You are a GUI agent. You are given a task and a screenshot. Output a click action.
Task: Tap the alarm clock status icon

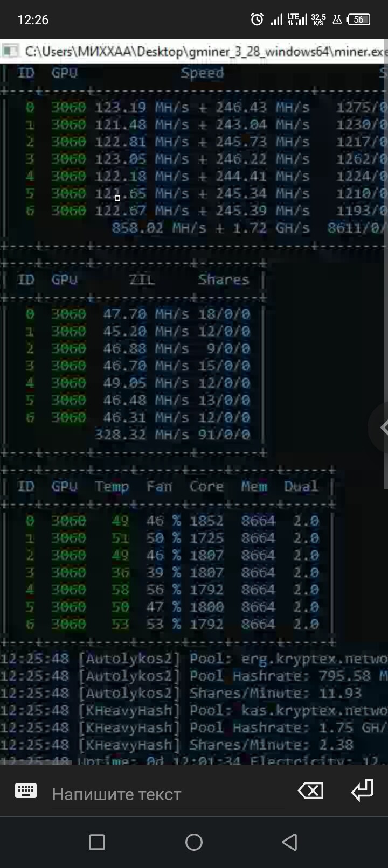point(257,20)
